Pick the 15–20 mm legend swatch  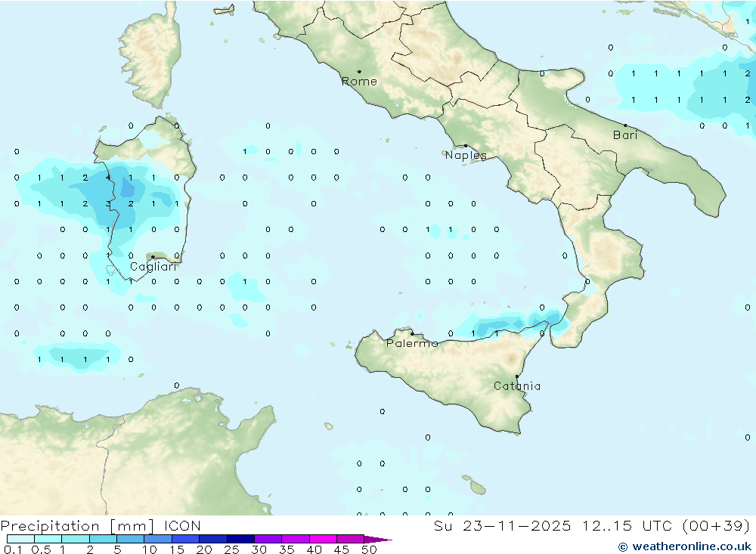pos(186,539)
